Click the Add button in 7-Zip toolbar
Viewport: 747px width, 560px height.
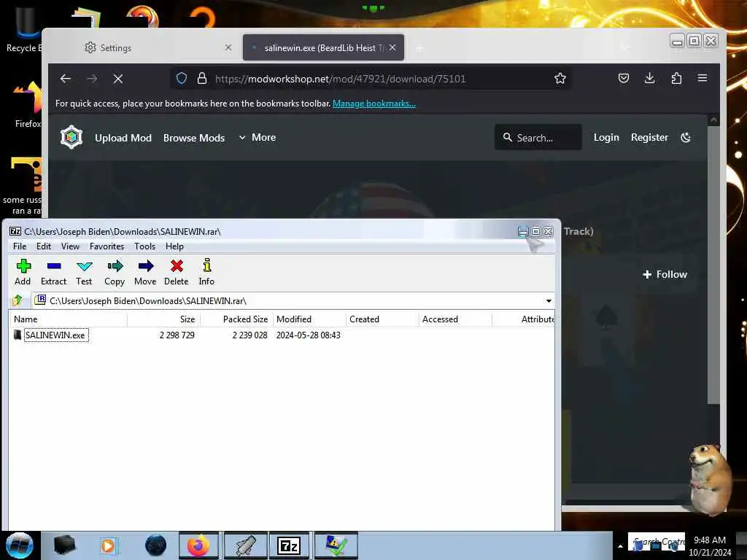[x=23, y=273]
